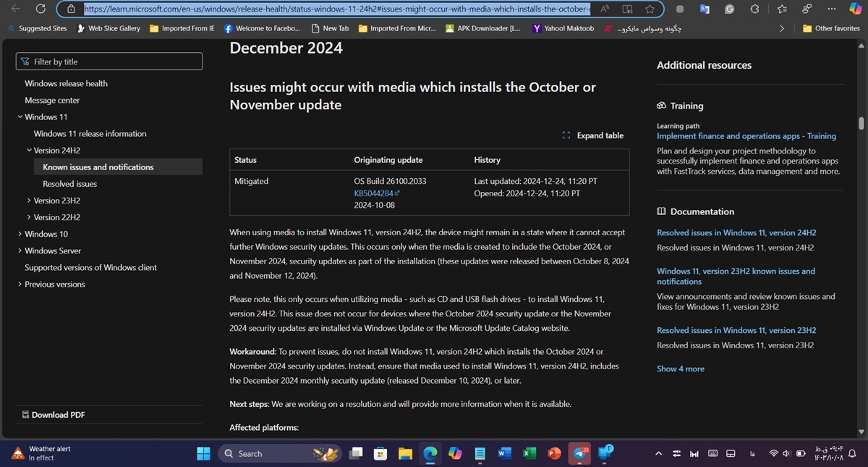
Task: Select Resolved issues in sidebar
Action: click(69, 184)
